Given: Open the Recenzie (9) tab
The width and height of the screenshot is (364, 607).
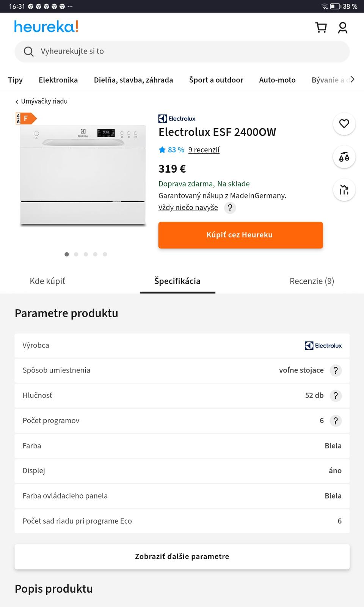Looking at the screenshot, I should coord(312,281).
